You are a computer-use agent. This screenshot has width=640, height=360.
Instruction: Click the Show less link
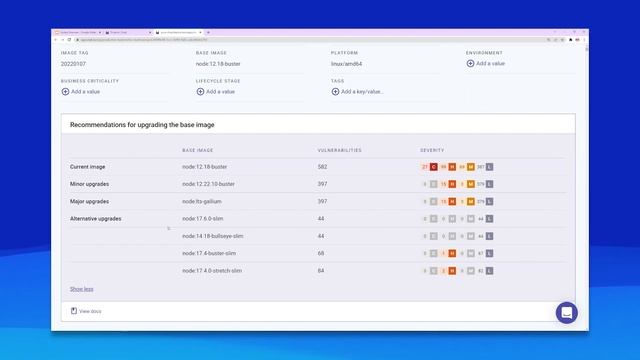(82, 289)
